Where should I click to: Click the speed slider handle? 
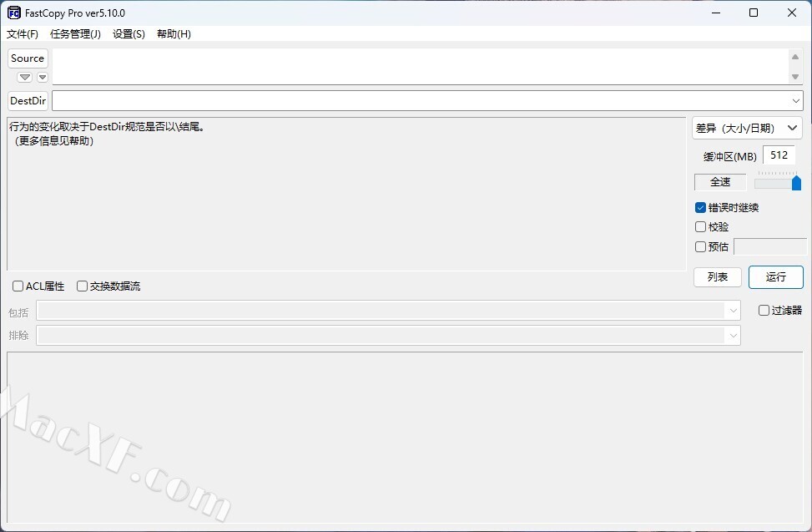pos(796,183)
